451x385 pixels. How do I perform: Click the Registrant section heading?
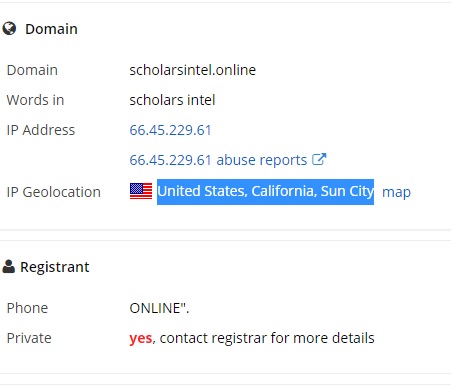[55, 267]
